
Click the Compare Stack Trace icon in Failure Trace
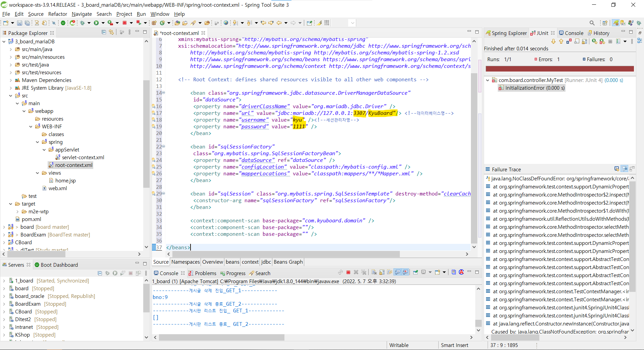[x=632, y=169]
